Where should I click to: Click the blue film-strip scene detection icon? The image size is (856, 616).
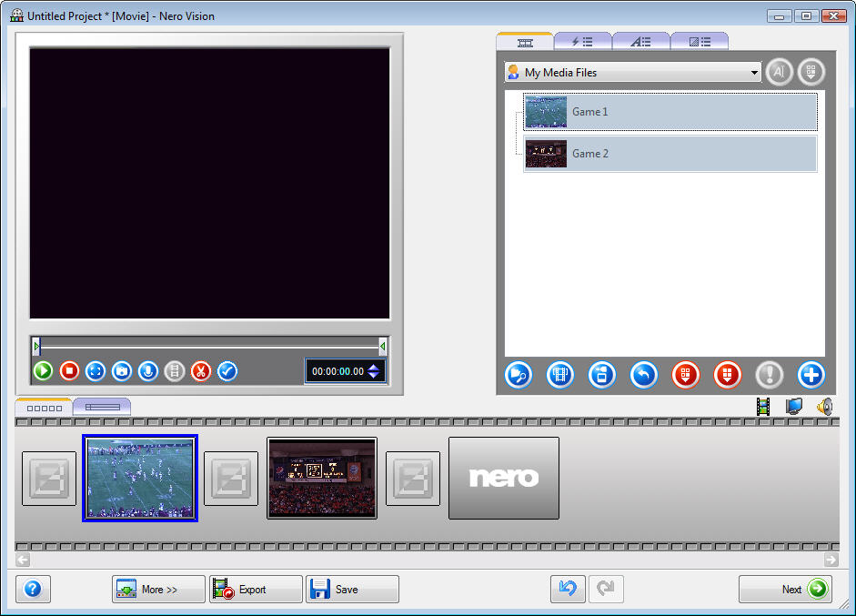560,375
